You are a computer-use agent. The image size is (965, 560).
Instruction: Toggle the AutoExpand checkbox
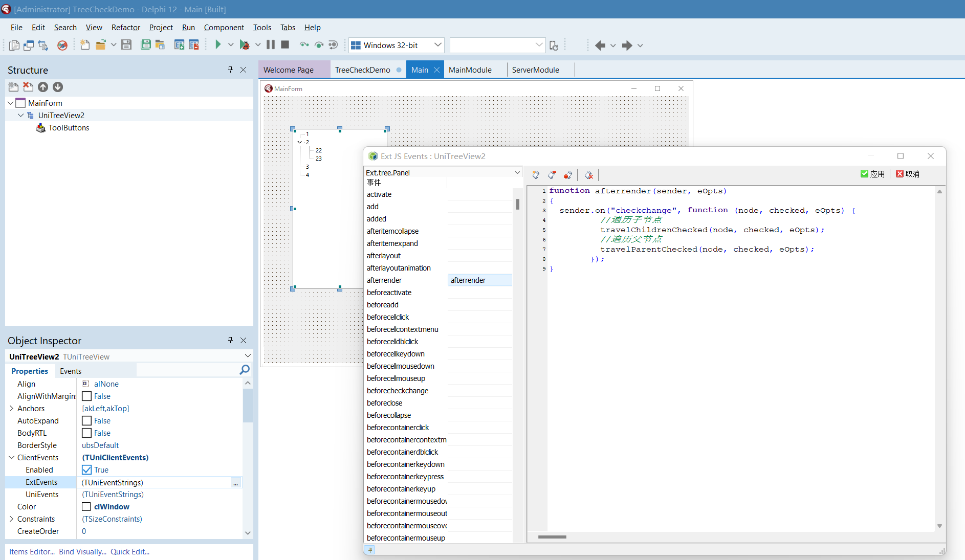[x=87, y=421]
